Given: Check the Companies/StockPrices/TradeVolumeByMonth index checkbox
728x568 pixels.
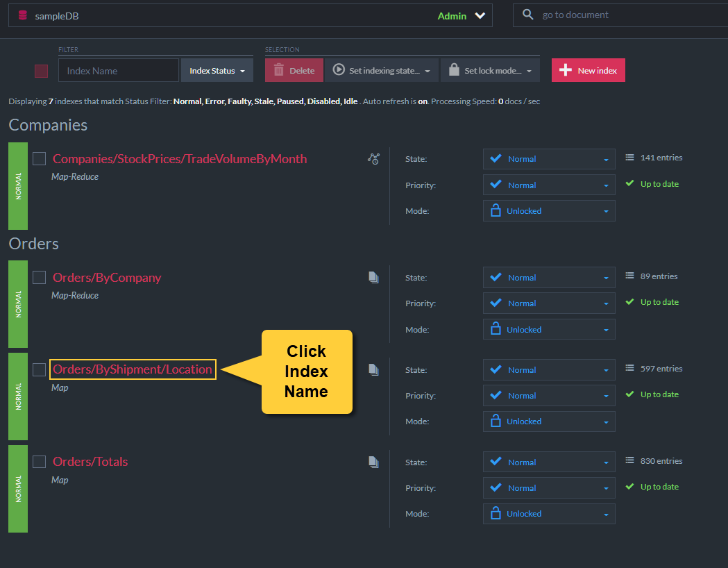Looking at the screenshot, I should [40, 159].
